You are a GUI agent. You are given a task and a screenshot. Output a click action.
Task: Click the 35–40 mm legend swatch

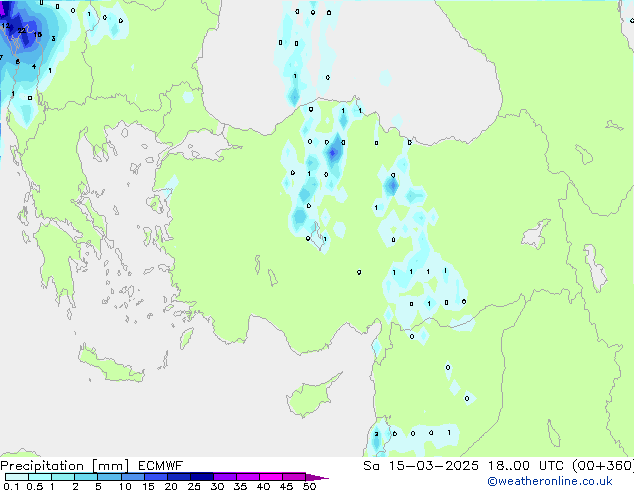247,477
